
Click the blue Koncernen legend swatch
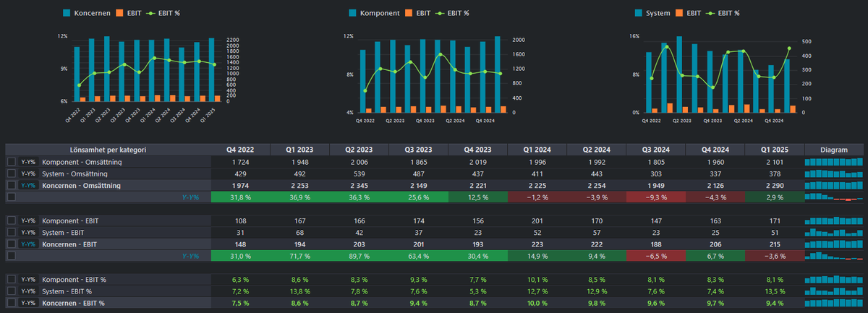(67, 13)
